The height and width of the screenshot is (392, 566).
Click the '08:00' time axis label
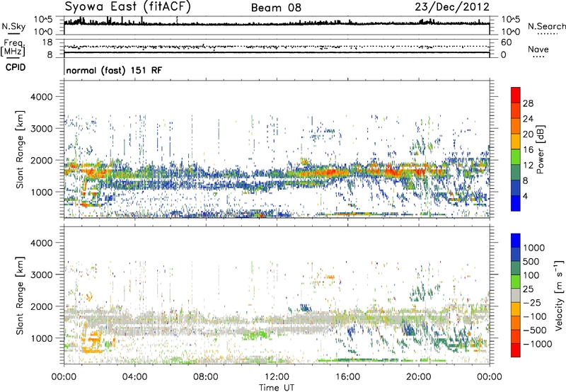tap(206, 377)
